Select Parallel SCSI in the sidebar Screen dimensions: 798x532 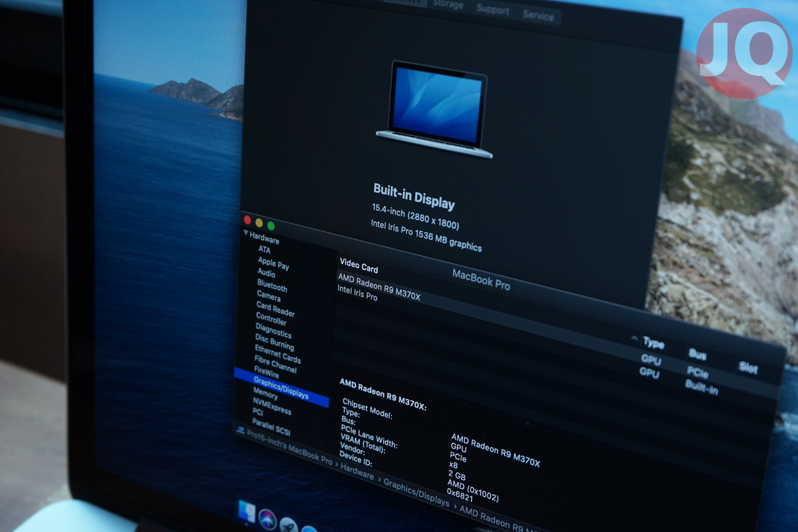point(271,427)
